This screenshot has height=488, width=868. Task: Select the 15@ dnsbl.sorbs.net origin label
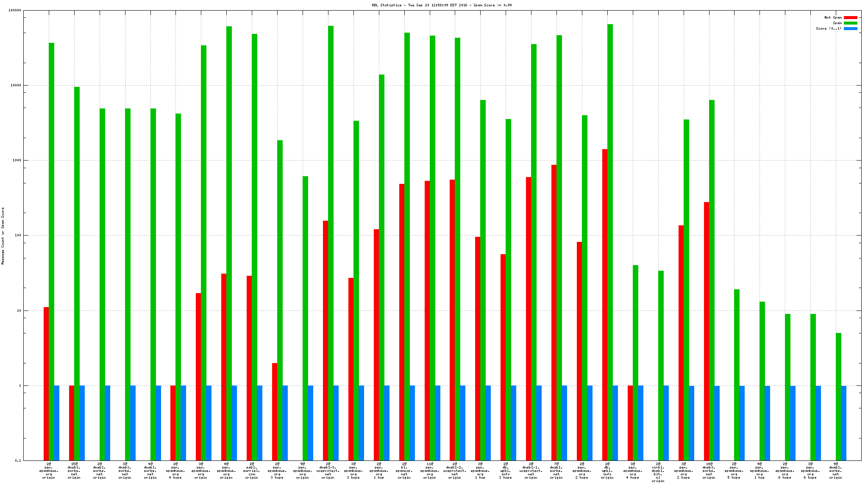pos(74,471)
